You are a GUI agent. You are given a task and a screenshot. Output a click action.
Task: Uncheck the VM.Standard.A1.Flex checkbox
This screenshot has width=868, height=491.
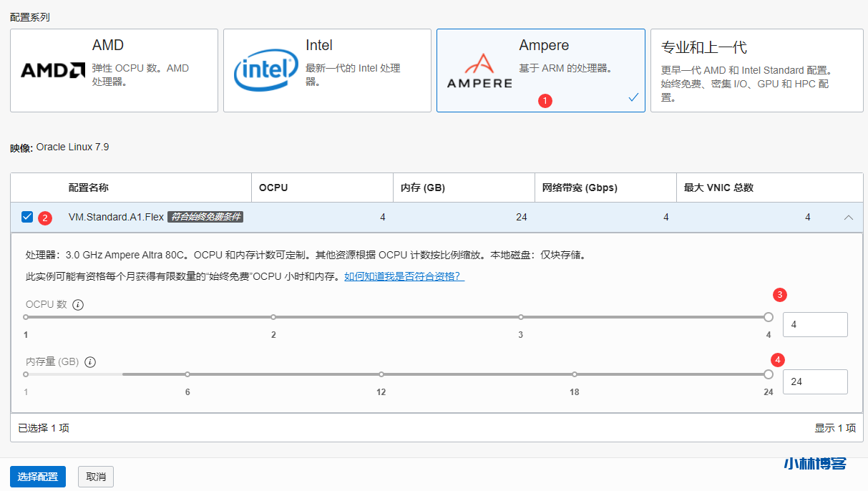click(x=27, y=217)
